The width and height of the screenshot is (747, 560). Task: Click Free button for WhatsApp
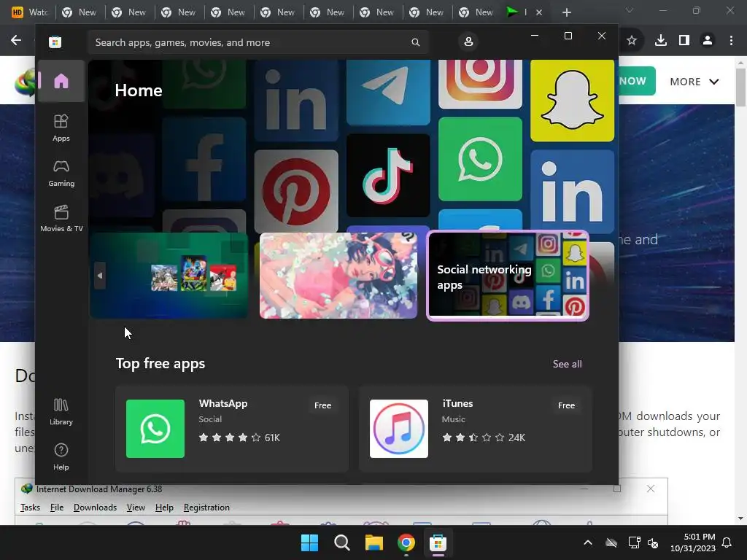(x=322, y=405)
